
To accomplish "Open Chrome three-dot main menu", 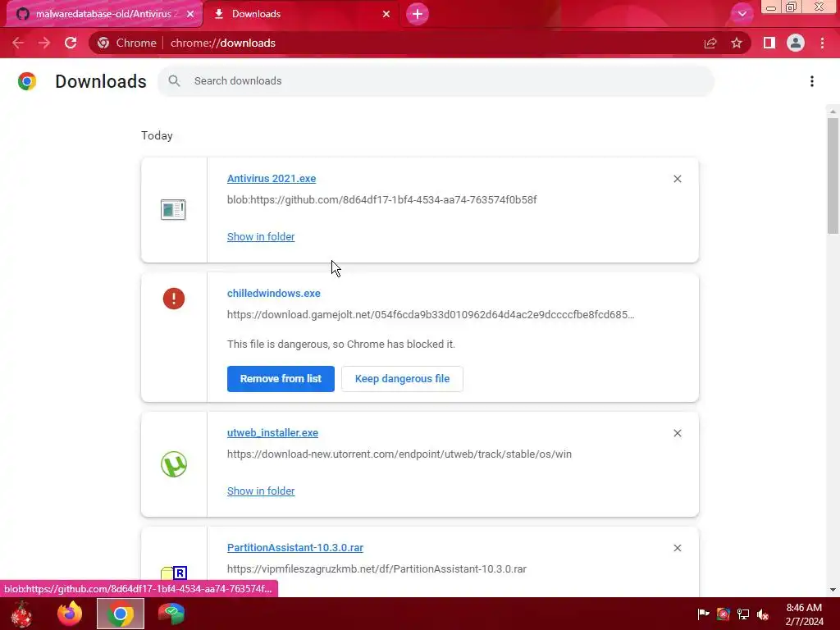I will click(x=822, y=43).
